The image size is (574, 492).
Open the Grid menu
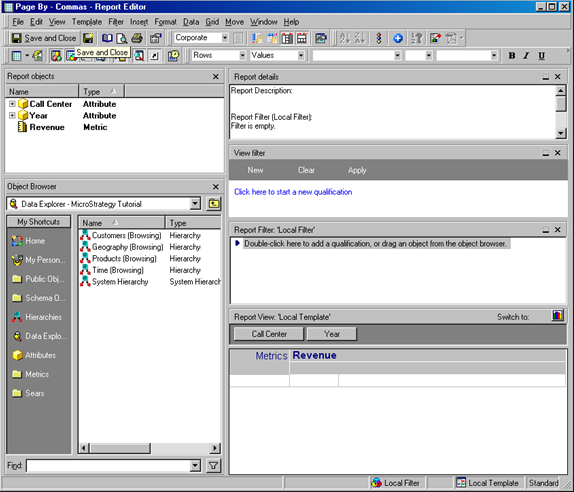pyautogui.click(x=212, y=22)
